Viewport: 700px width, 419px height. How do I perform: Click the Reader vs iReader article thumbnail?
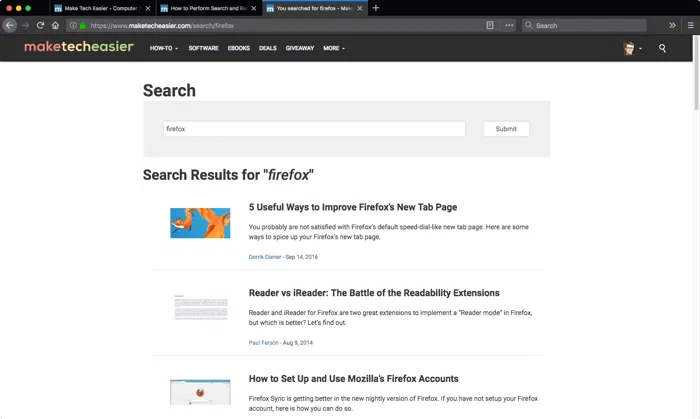click(x=201, y=307)
